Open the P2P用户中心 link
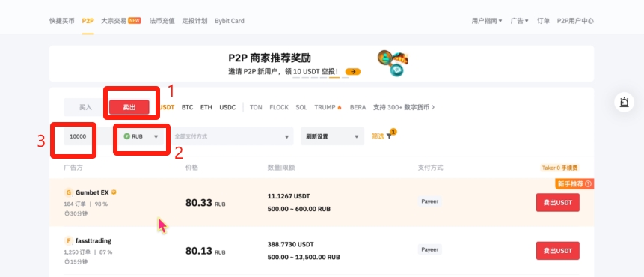Viewport: 644px width, 277px height. pos(575,21)
